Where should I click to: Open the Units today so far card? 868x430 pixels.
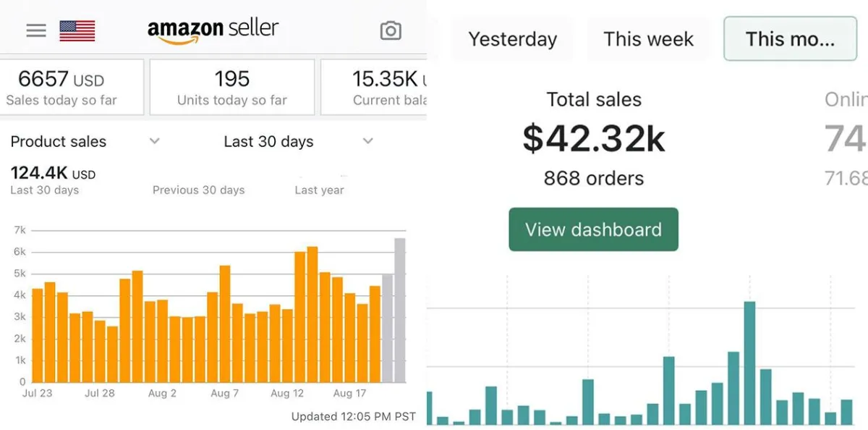232,87
